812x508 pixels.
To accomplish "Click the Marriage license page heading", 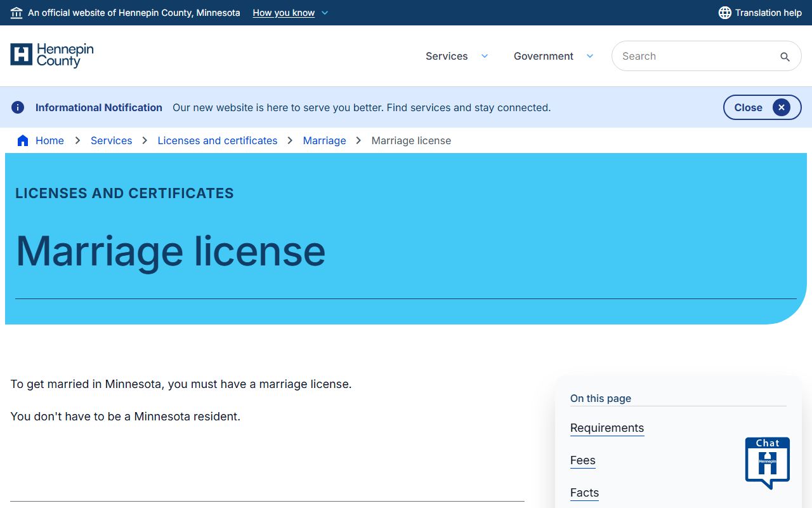I will coord(171,251).
